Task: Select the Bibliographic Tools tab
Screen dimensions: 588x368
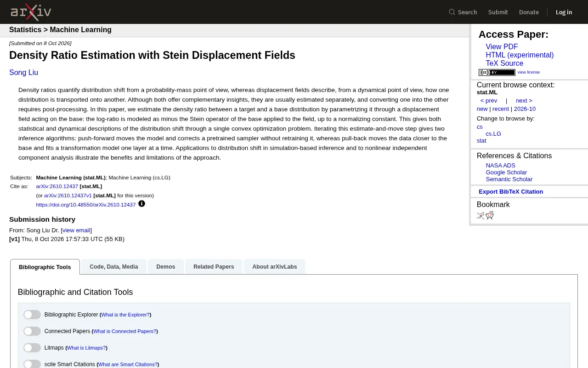Action: (45, 267)
